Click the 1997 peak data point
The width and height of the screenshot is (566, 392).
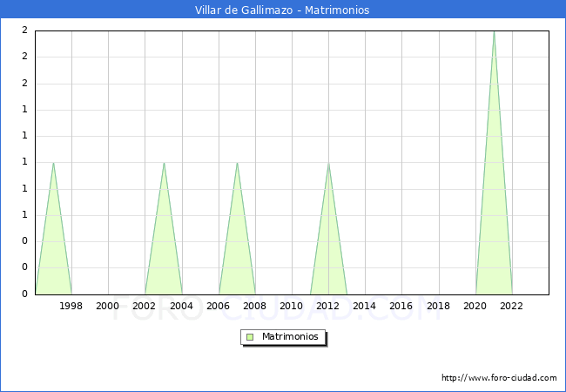point(53,163)
